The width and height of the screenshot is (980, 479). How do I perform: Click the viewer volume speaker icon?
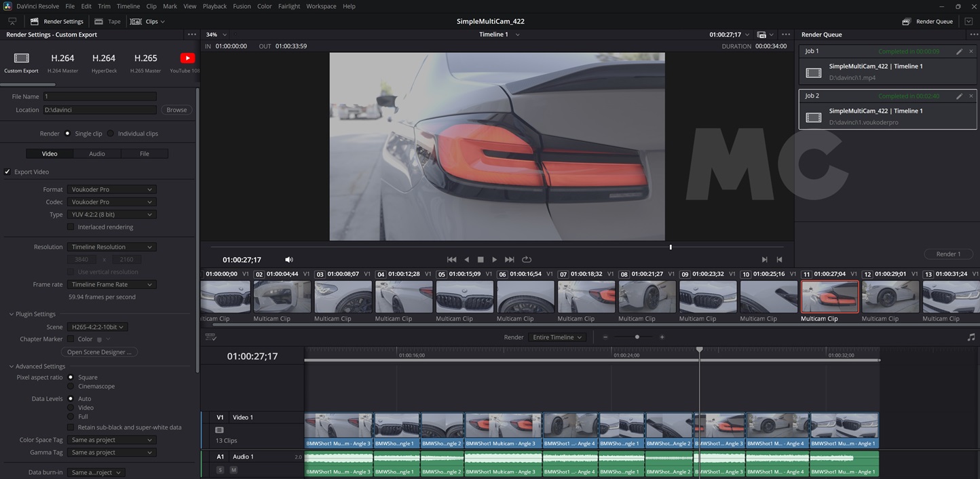[x=289, y=260]
